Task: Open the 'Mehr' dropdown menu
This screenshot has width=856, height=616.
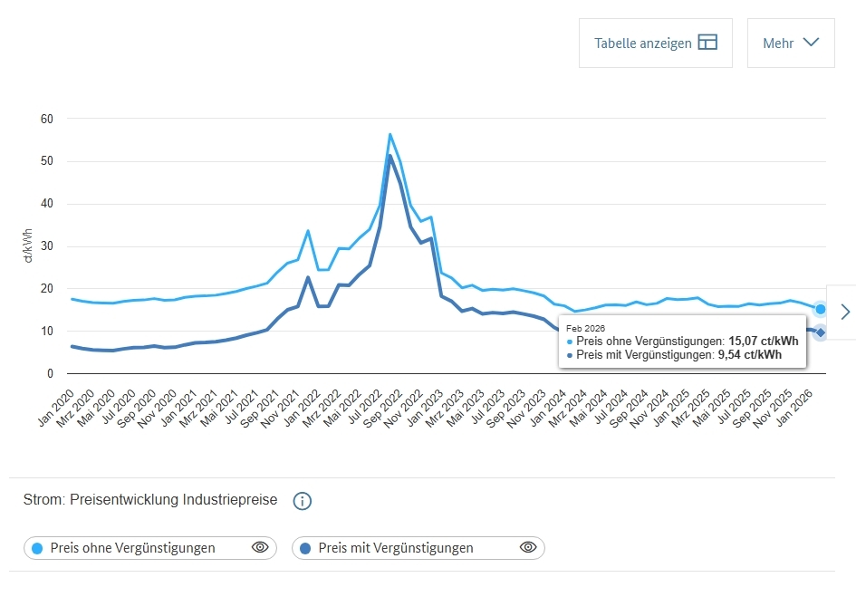Action: [790, 42]
